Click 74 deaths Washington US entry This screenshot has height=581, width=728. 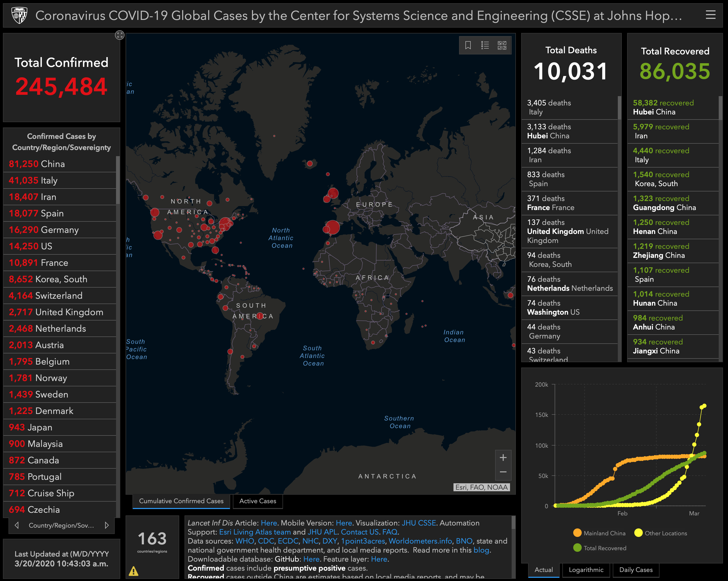point(570,308)
